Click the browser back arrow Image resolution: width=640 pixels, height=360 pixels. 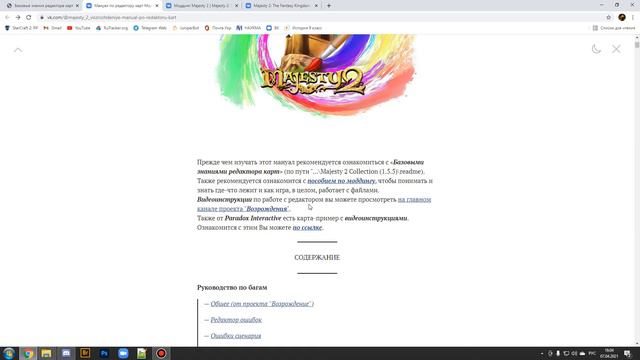click(x=7, y=18)
